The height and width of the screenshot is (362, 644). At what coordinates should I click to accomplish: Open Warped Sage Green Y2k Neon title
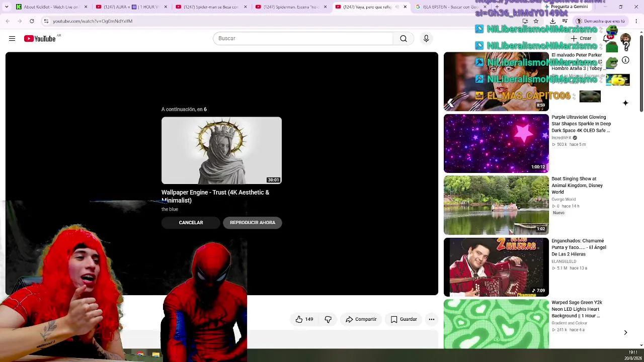(577, 309)
